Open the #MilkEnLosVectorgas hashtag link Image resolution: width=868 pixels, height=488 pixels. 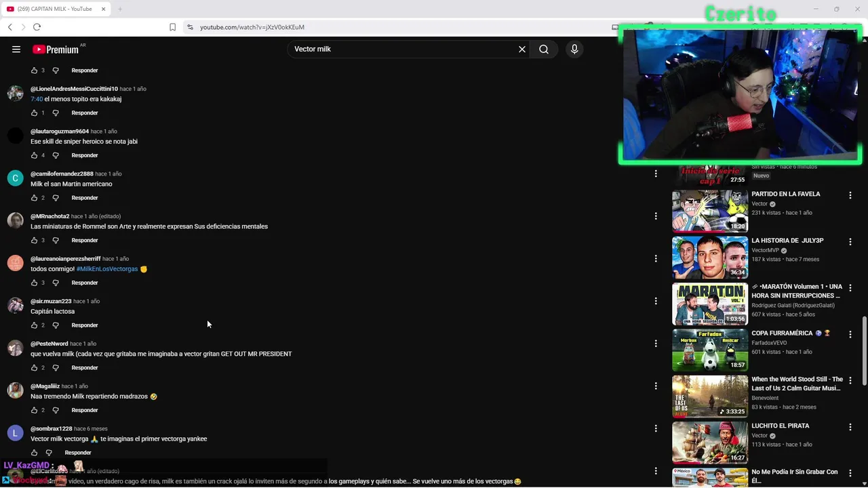click(107, 269)
